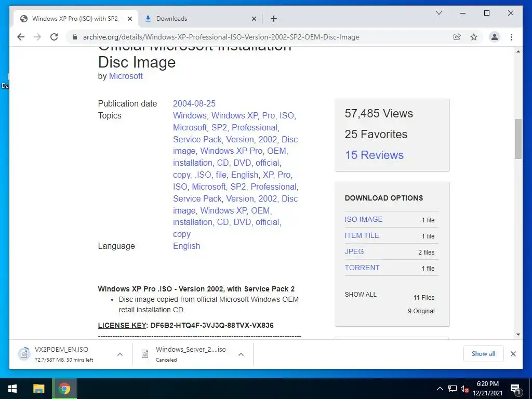Viewport: 532px width, 399px height.
Task: Click the scrollbar down arrow
Action: coord(518,335)
